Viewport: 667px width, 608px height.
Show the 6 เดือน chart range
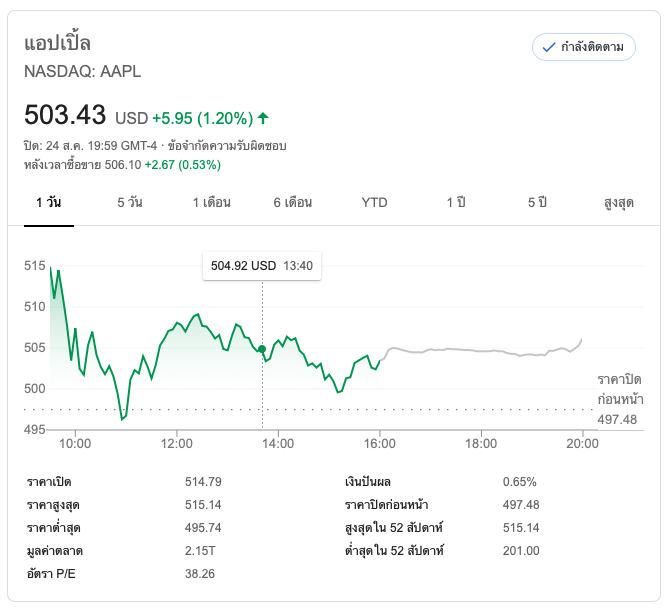(293, 202)
